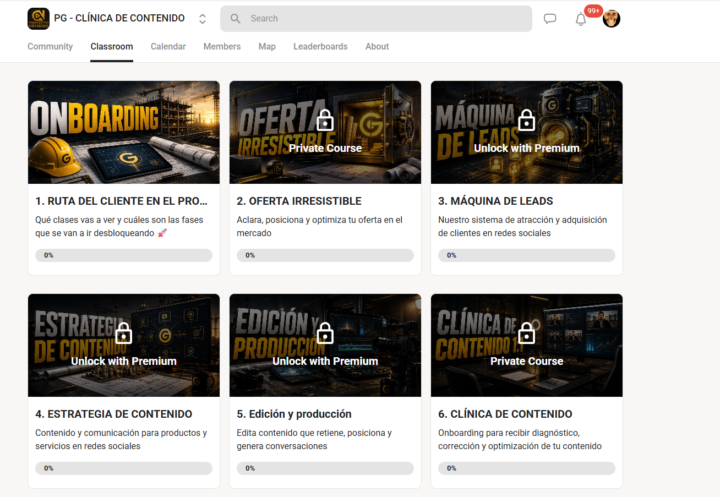Open the user profile avatar
Screen dimensions: 720x497
612,19
